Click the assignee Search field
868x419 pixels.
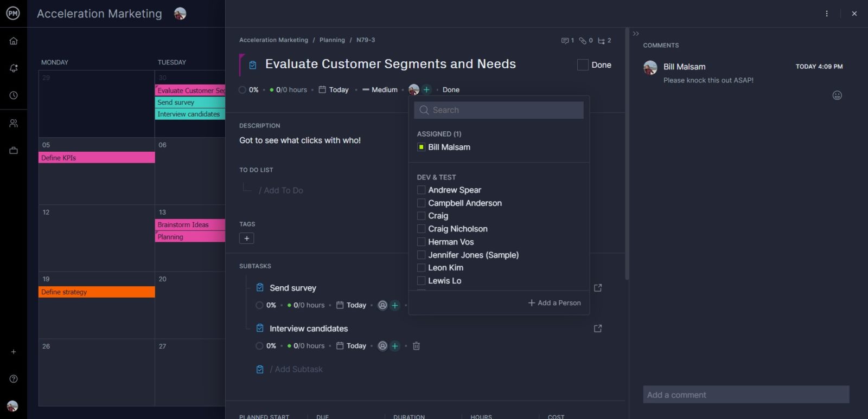(x=499, y=110)
